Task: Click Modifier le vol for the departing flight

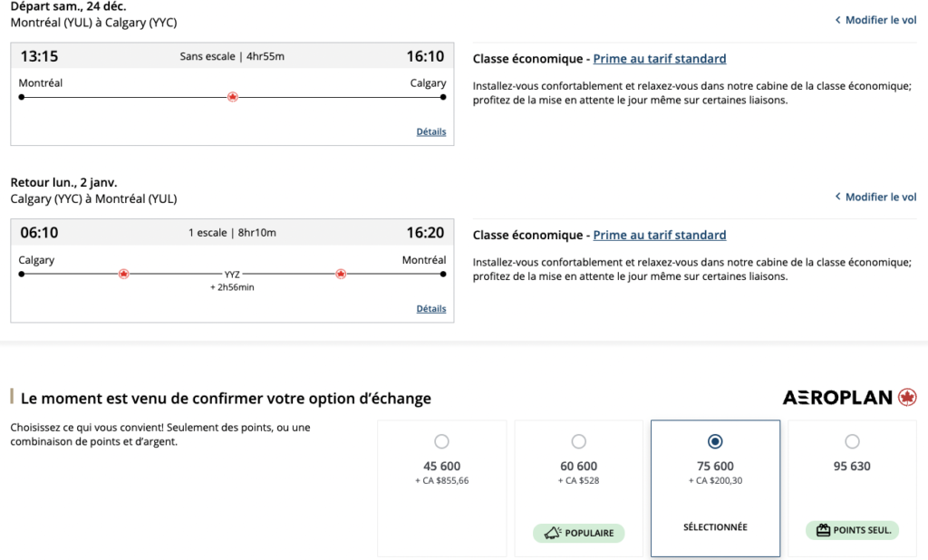Action: click(x=881, y=20)
